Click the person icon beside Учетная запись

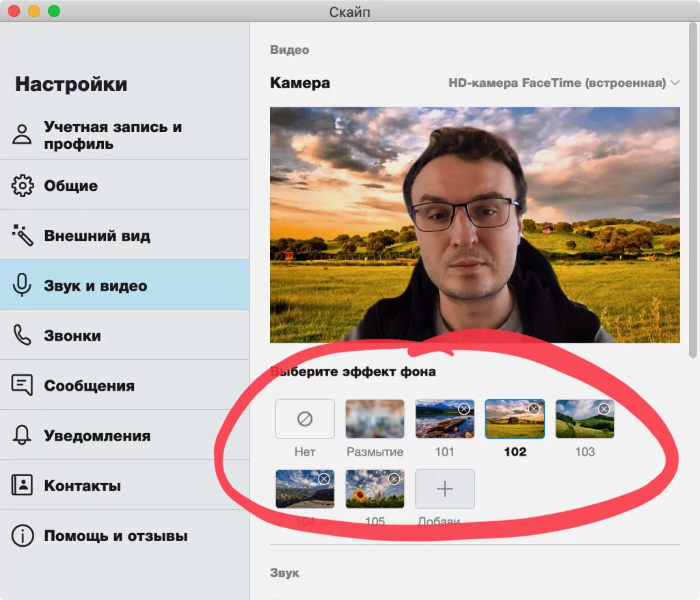22,135
